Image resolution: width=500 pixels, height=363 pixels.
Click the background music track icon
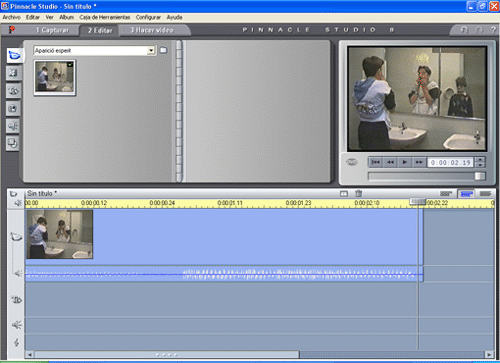tap(16, 342)
